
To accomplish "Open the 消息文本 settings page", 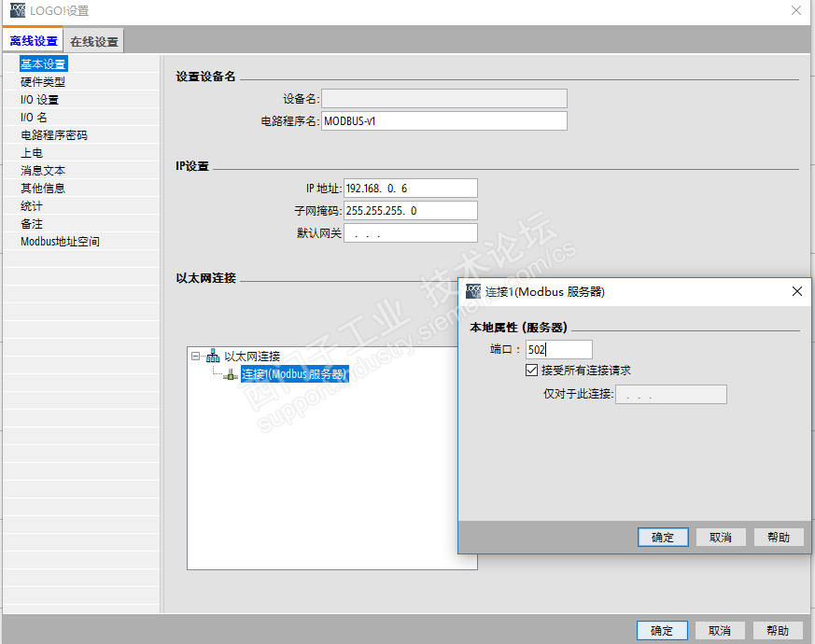I will click(x=43, y=171).
